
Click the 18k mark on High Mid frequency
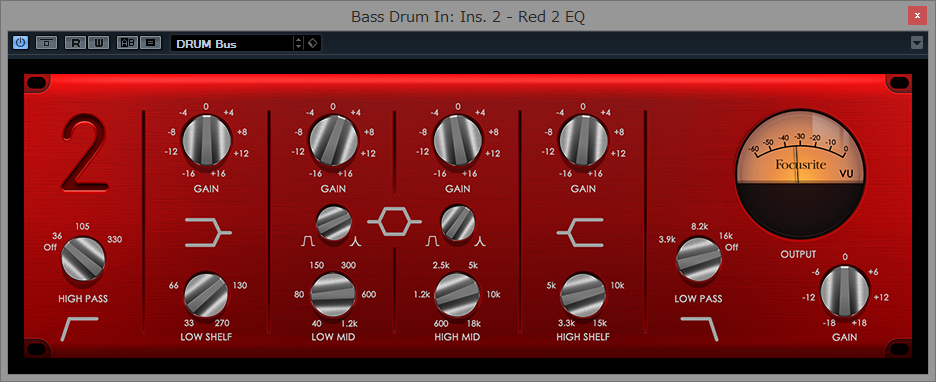[x=474, y=323]
